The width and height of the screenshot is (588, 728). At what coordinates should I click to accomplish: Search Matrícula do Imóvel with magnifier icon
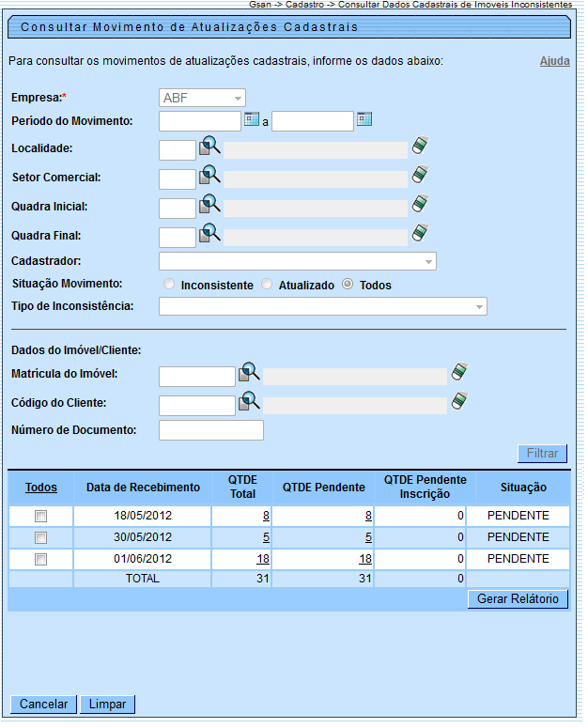(x=249, y=373)
